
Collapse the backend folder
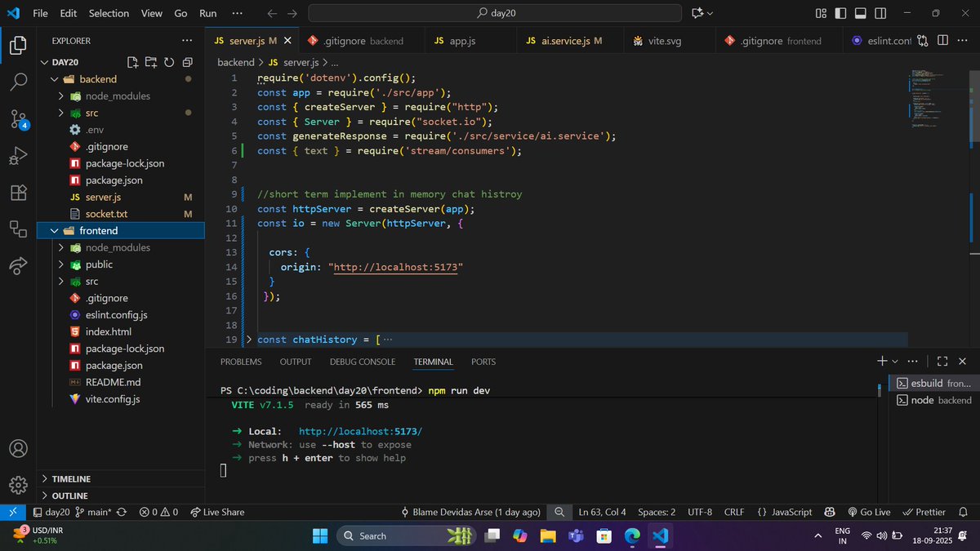point(55,79)
